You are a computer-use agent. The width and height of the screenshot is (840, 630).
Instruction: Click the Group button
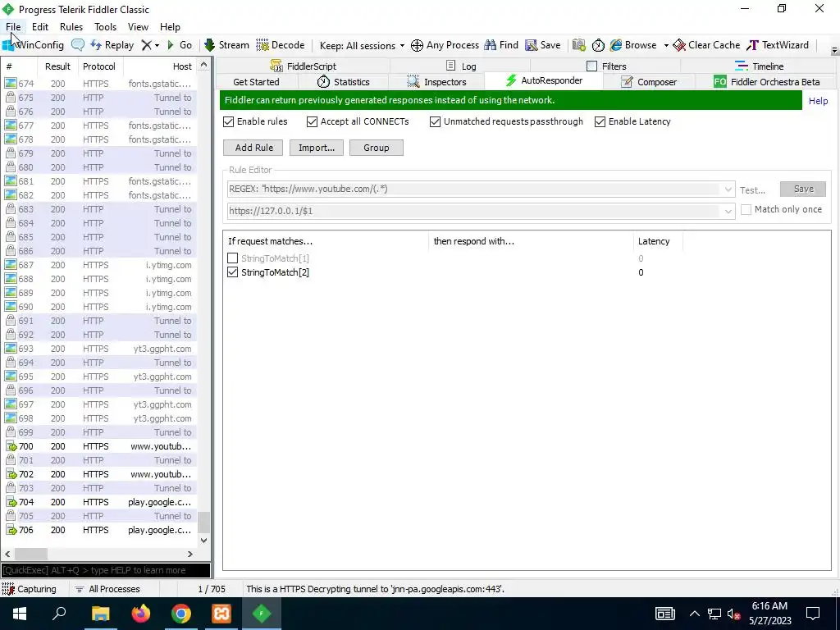coord(376,148)
